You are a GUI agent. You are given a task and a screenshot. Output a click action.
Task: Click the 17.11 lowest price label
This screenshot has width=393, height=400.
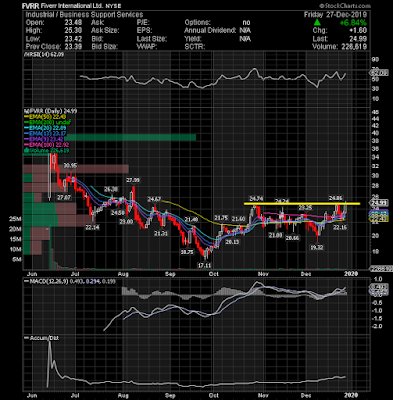point(204,266)
